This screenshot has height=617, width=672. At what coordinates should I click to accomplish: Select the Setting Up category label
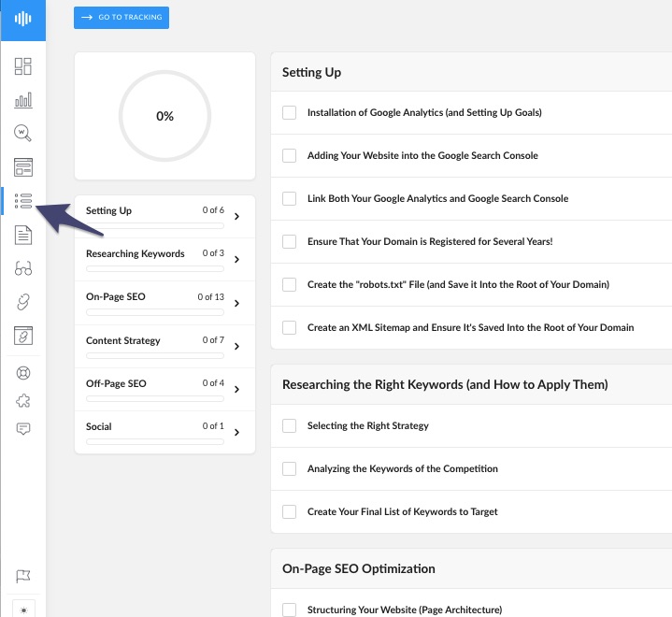click(108, 210)
